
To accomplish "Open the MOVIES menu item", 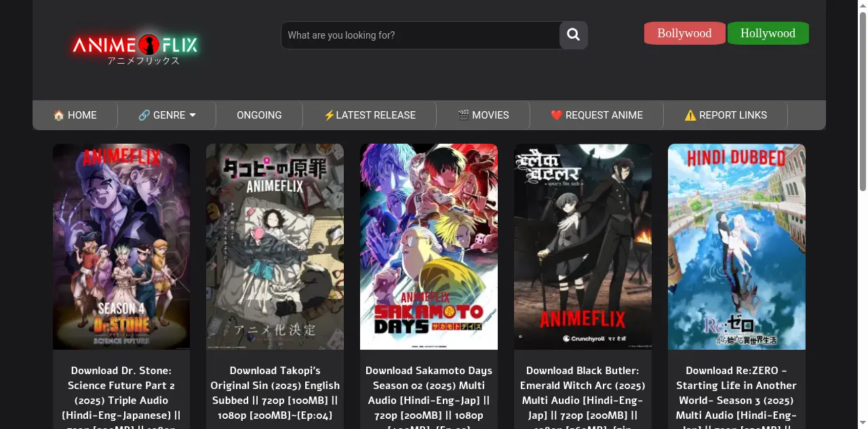I will (484, 115).
